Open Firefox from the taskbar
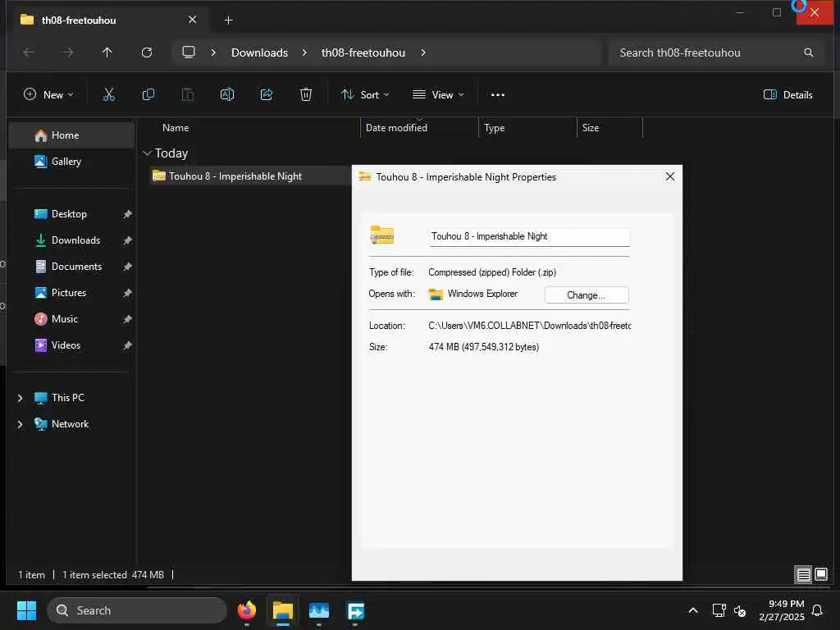This screenshot has height=630, width=840. tap(246, 610)
